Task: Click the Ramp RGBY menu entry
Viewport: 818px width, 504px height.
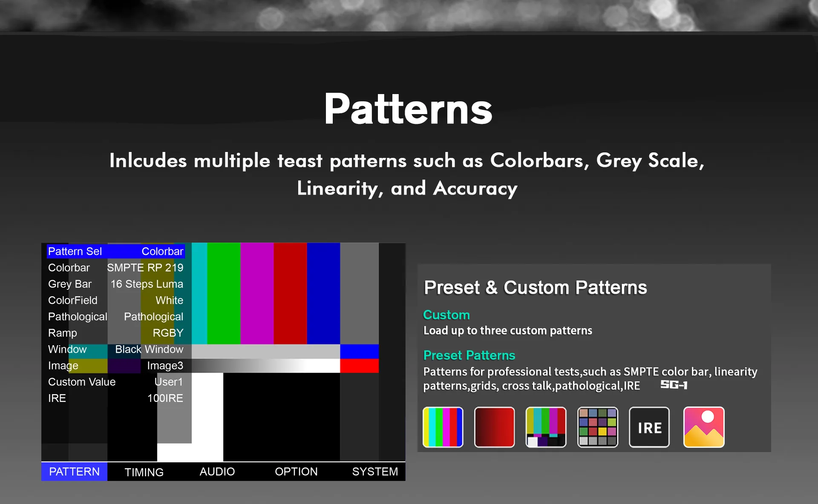Action: (115, 333)
